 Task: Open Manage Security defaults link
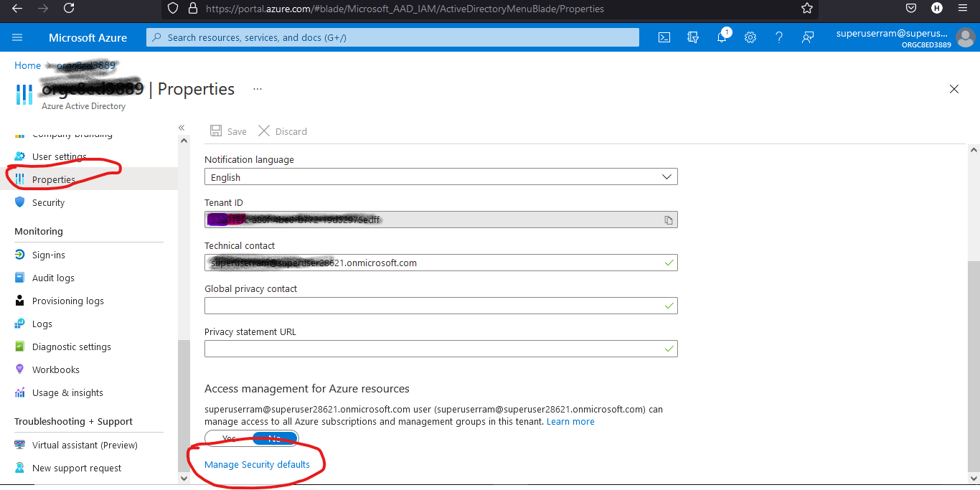pos(257,464)
